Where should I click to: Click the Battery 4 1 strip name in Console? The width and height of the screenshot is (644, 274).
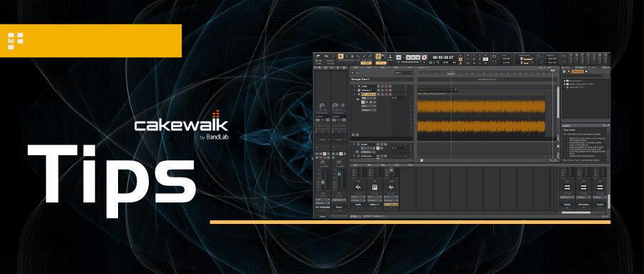click(374, 205)
